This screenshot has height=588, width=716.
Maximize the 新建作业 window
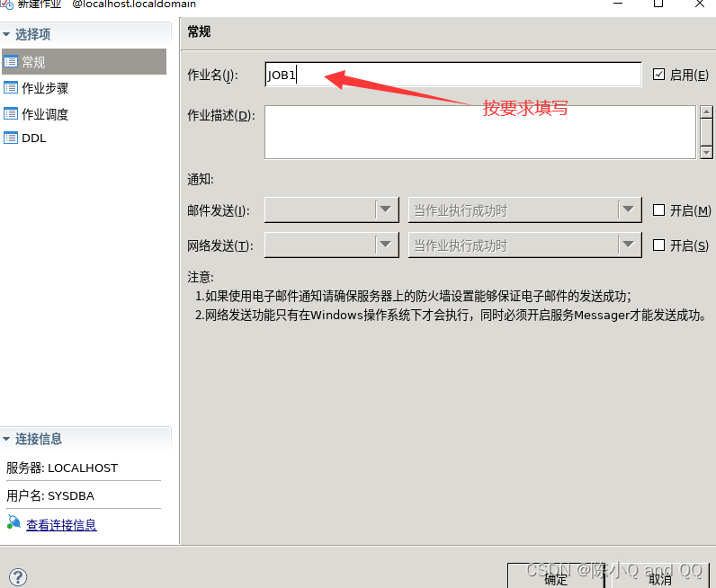[658, 4]
